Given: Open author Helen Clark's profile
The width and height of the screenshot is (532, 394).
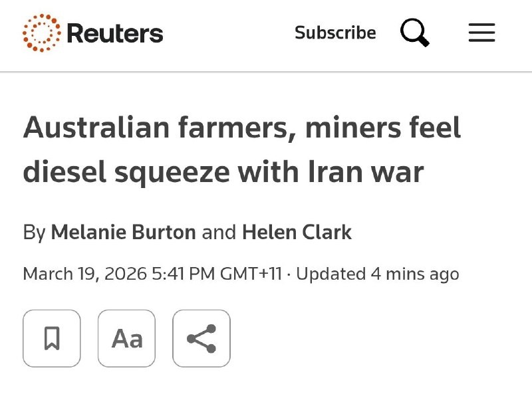Looking at the screenshot, I should point(297,232).
